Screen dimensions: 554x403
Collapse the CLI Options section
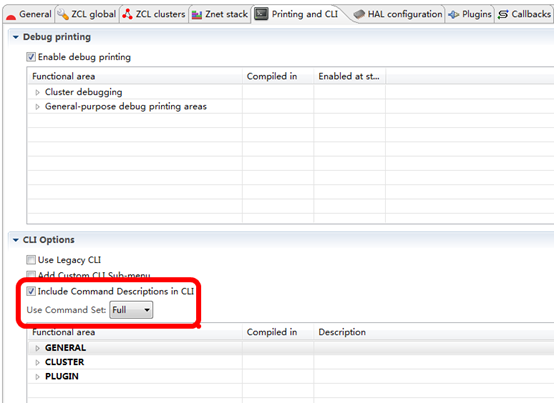tap(16, 240)
